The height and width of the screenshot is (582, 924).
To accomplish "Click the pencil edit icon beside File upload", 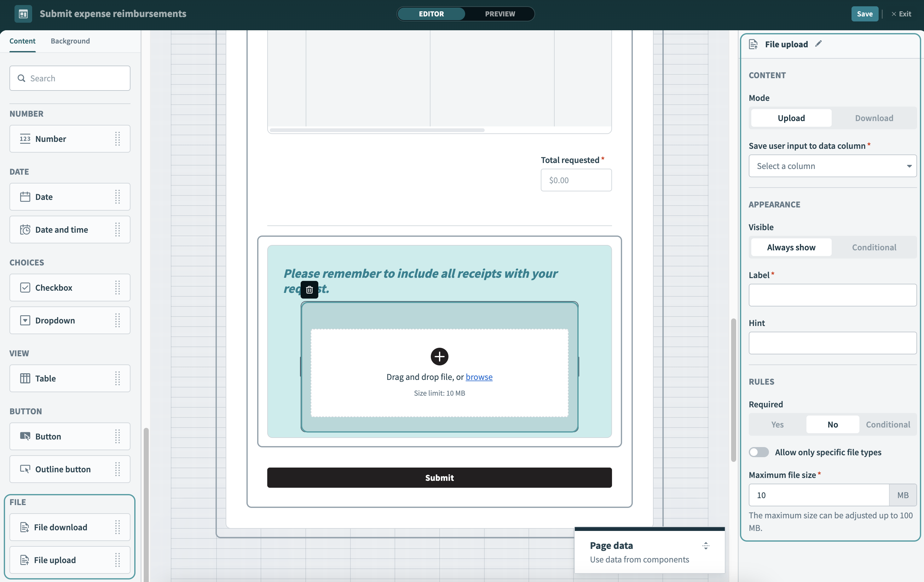I will pos(818,44).
